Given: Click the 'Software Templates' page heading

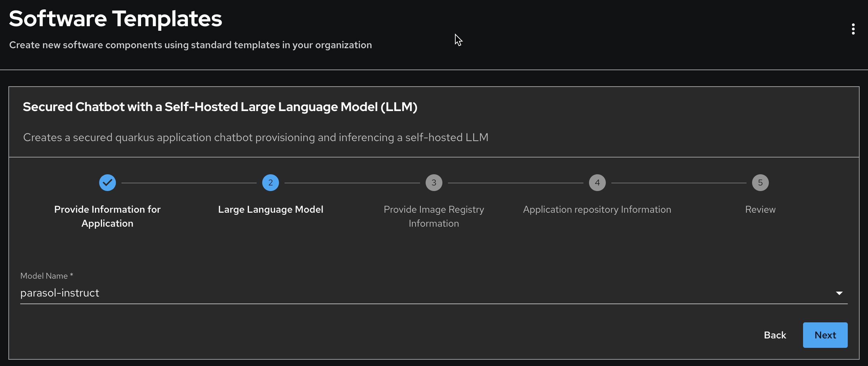Looking at the screenshot, I should [x=115, y=19].
